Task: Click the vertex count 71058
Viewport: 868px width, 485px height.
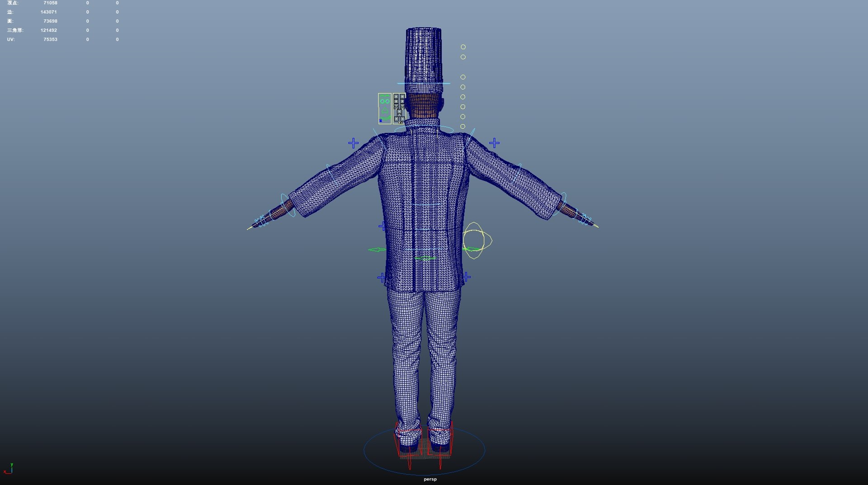Action: coord(50,3)
